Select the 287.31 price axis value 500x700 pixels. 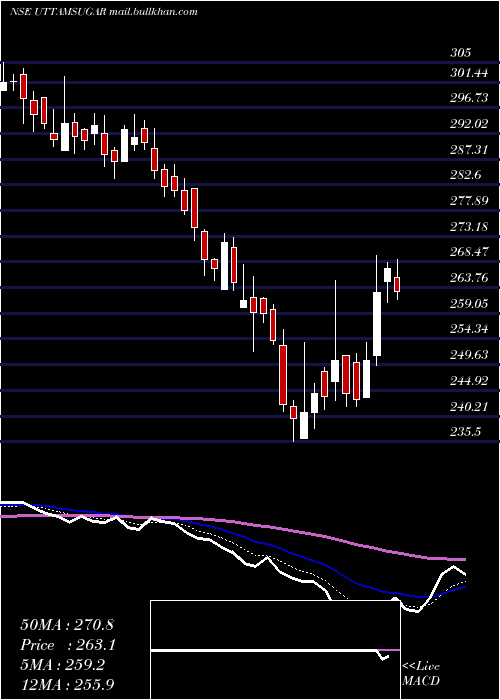click(469, 150)
